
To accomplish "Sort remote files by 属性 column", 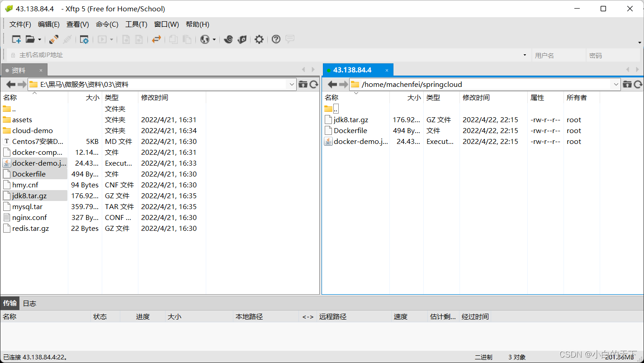I will point(545,97).
